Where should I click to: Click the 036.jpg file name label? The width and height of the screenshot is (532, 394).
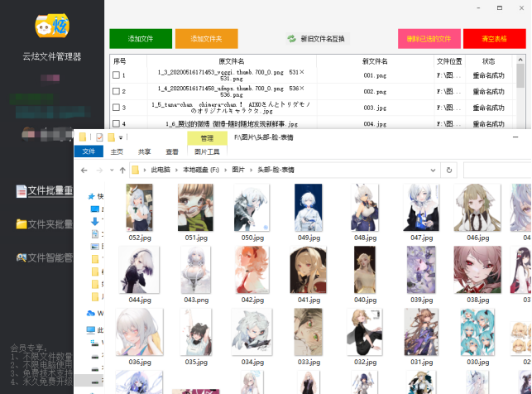(x=140, y=362)
